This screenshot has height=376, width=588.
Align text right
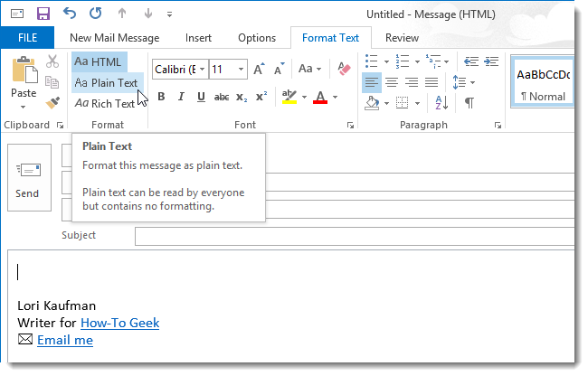(x=412, y=82)
